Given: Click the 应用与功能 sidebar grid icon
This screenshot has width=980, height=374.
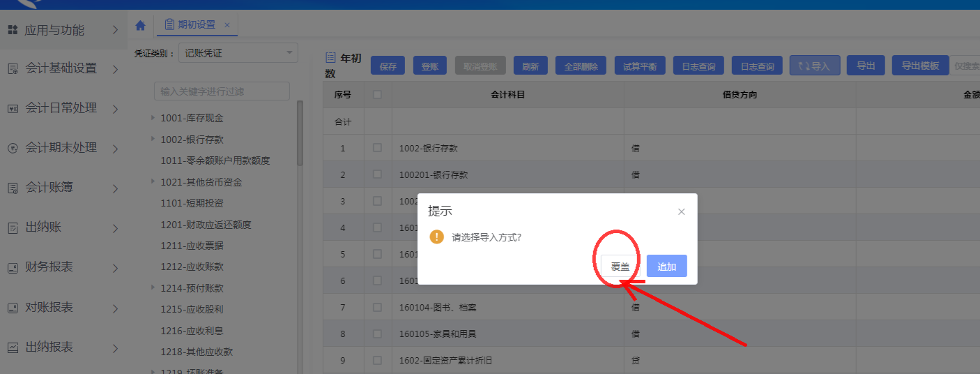Looking at the screenshot, I should pyautogui.click(x=13, y=30).
